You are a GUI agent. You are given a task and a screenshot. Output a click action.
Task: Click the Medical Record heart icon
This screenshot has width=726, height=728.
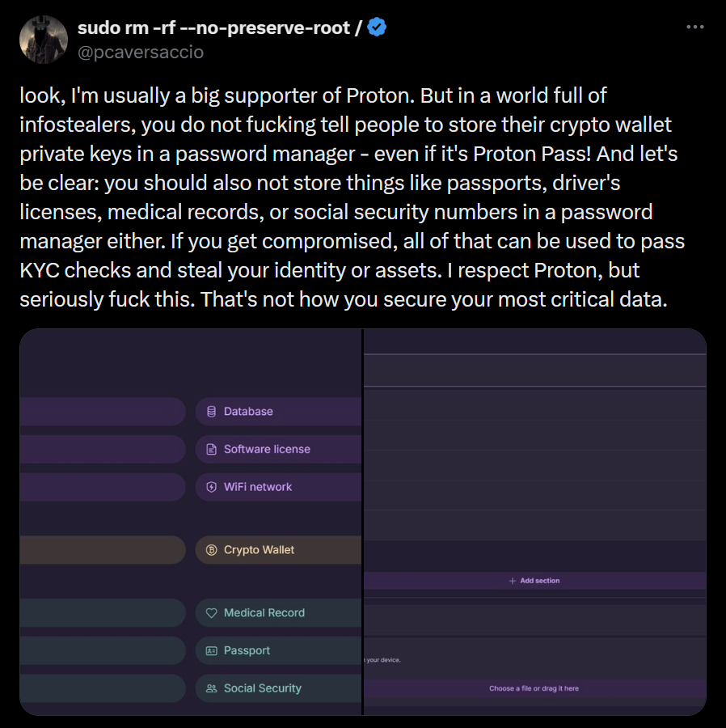(212, 613)
